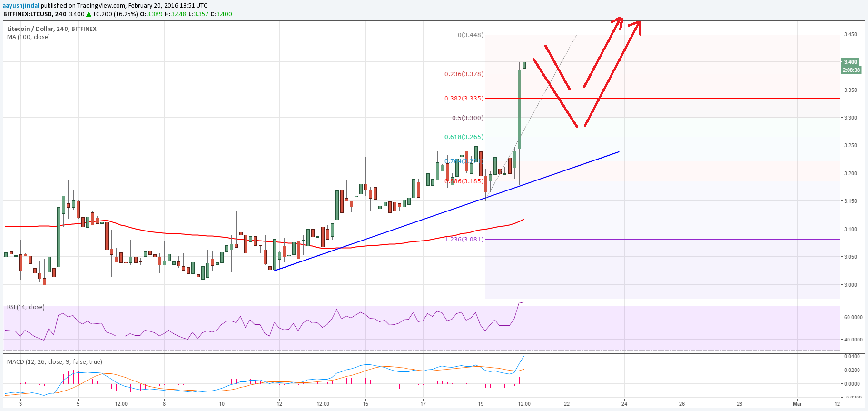Screen dimensions: 868x411
Task: Click the 2:08:38 candle countdown tag
Action: click(x=851, y=70)
